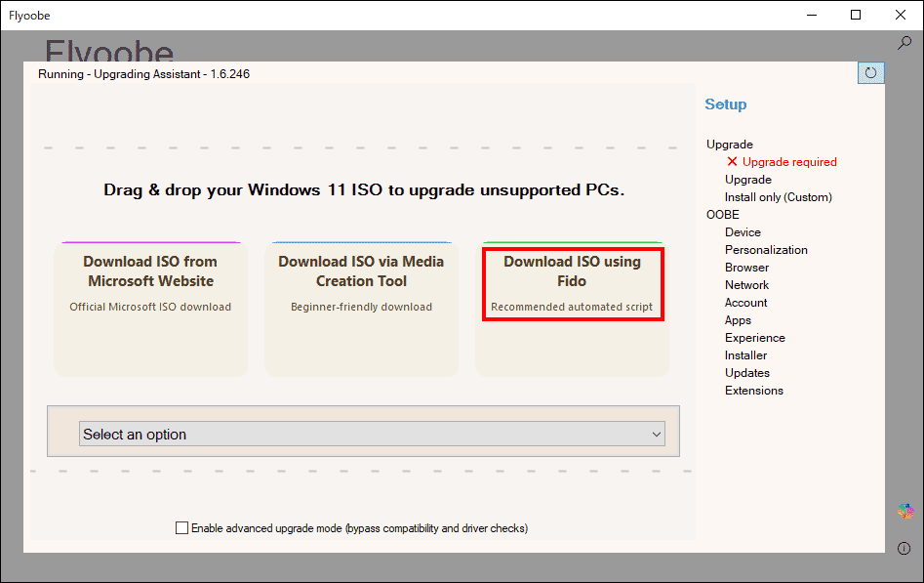
Task: Click the 'Drag & drop your Windows 11 ISO' heading
Action: (364, 190)
